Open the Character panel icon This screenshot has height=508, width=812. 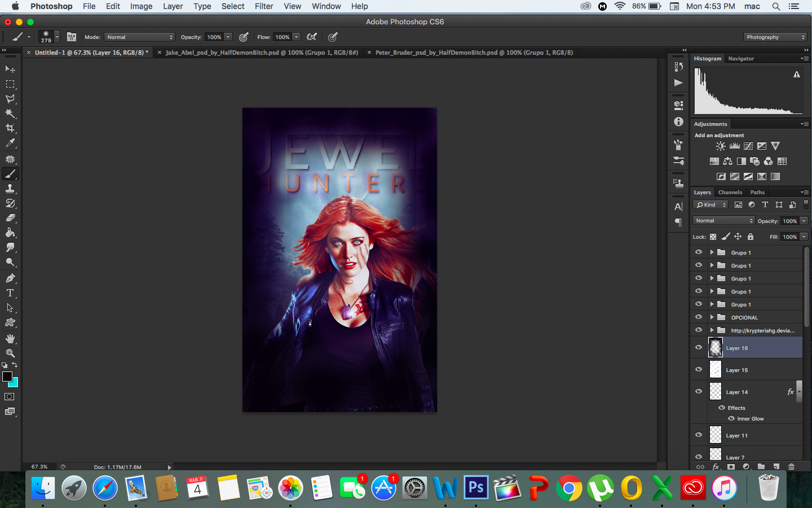click(678, 207)
